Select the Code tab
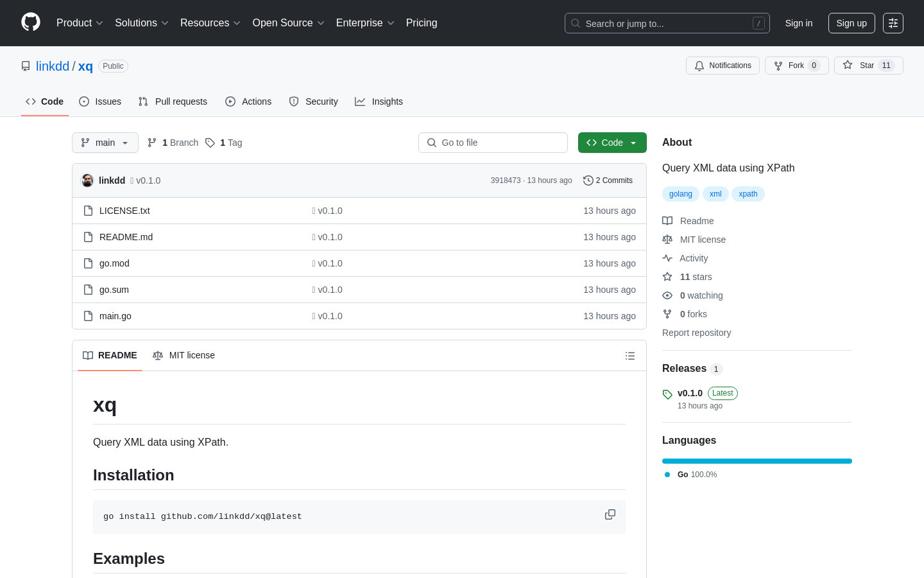 (x=45, y=101)
